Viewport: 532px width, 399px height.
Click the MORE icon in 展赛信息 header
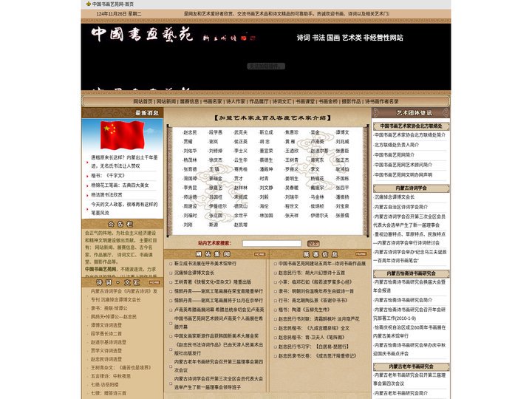[361, 254]
